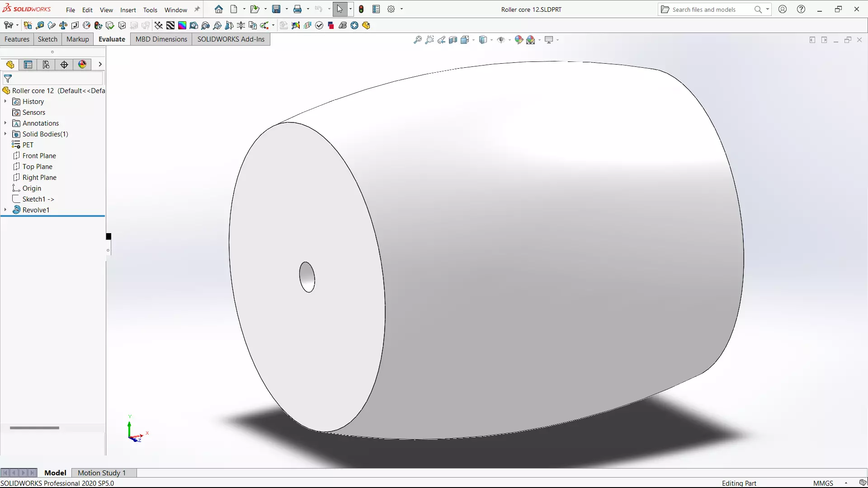Open Options gear icon

tap(392, 9)
